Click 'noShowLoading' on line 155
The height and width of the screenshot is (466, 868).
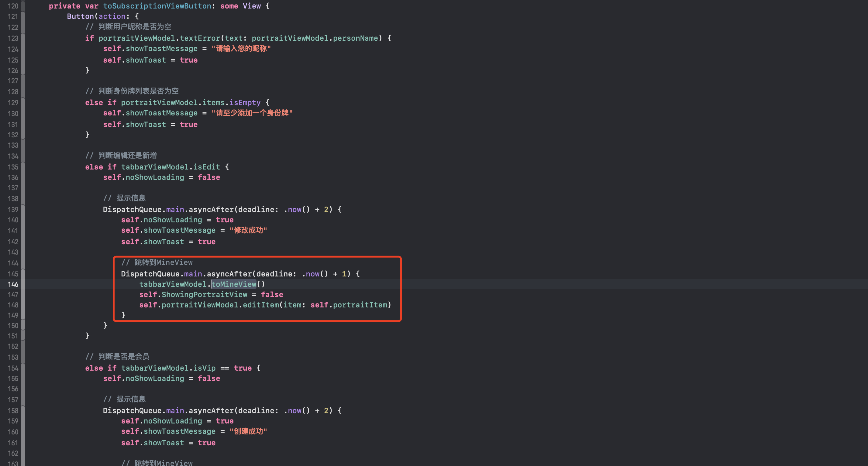point(155,378)
